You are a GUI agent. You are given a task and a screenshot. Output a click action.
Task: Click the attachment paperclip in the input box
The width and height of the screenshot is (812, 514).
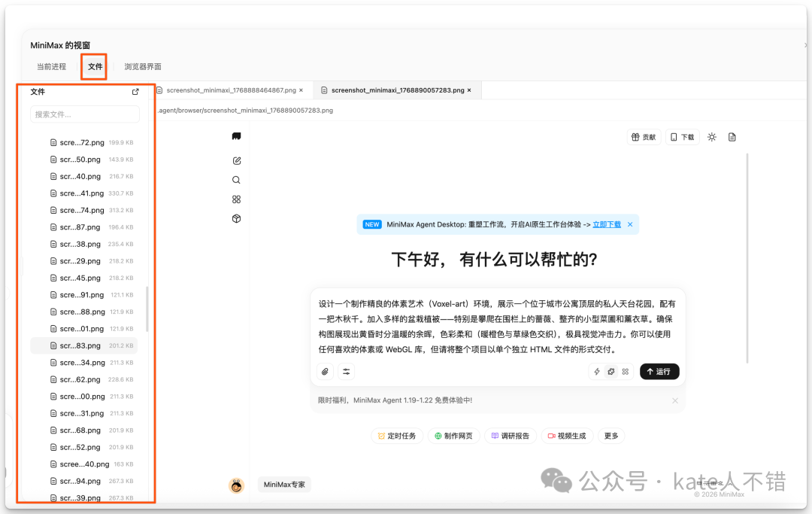pyautogui.click(x=326, y=371)
